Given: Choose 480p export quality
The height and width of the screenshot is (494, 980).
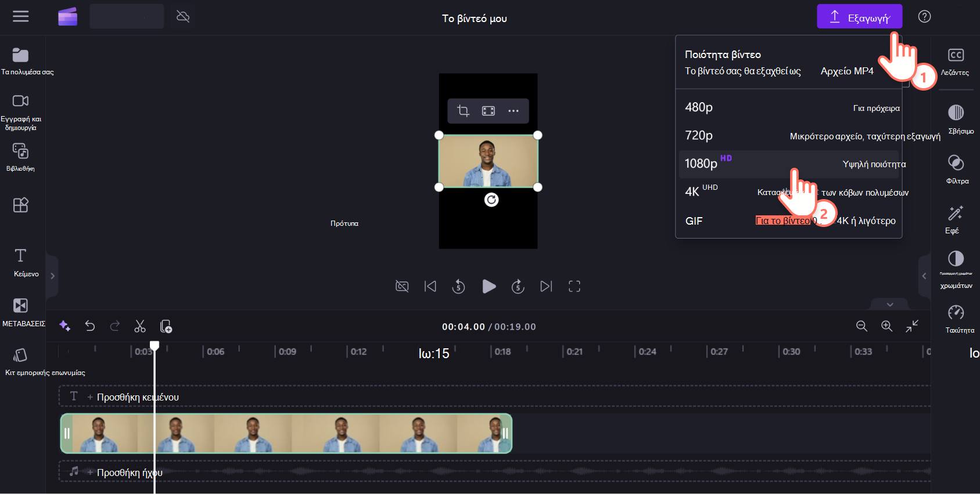Looking at the screenshot, I should point(789,107).
